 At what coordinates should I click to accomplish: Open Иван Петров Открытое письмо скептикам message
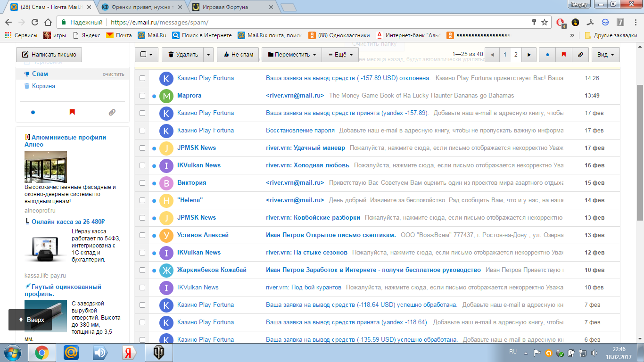point(331,235)
